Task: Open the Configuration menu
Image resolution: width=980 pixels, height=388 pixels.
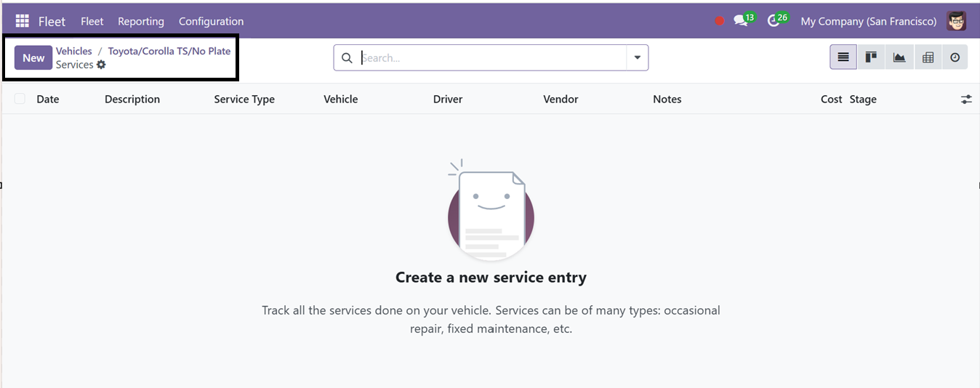Action: (211, 21)
